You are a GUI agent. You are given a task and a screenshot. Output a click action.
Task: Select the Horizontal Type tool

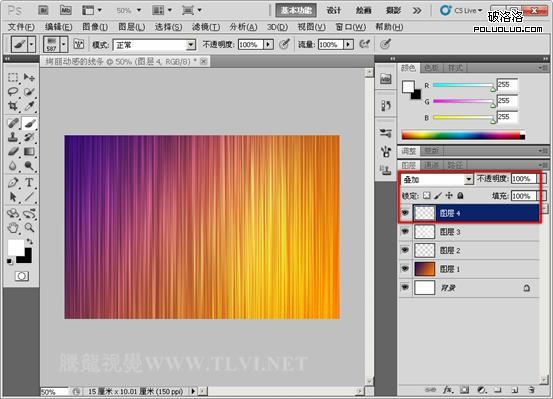29,182
